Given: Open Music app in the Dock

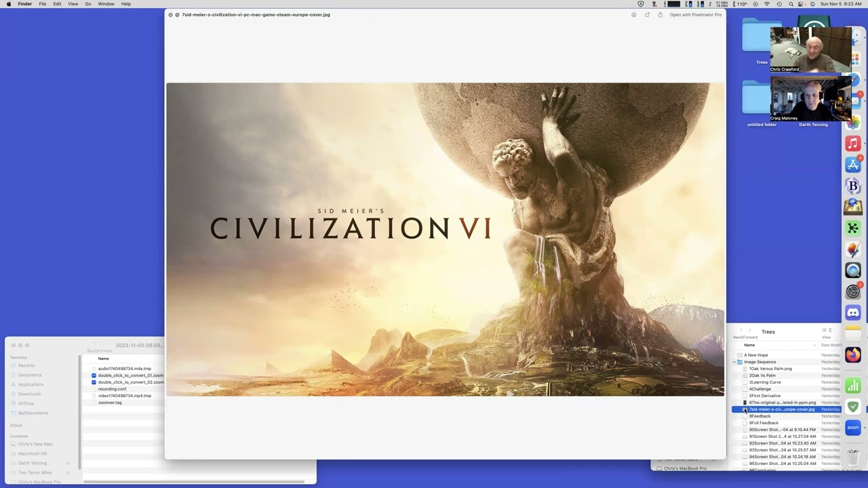Looking at the screenshot, I should click(853, 144).
